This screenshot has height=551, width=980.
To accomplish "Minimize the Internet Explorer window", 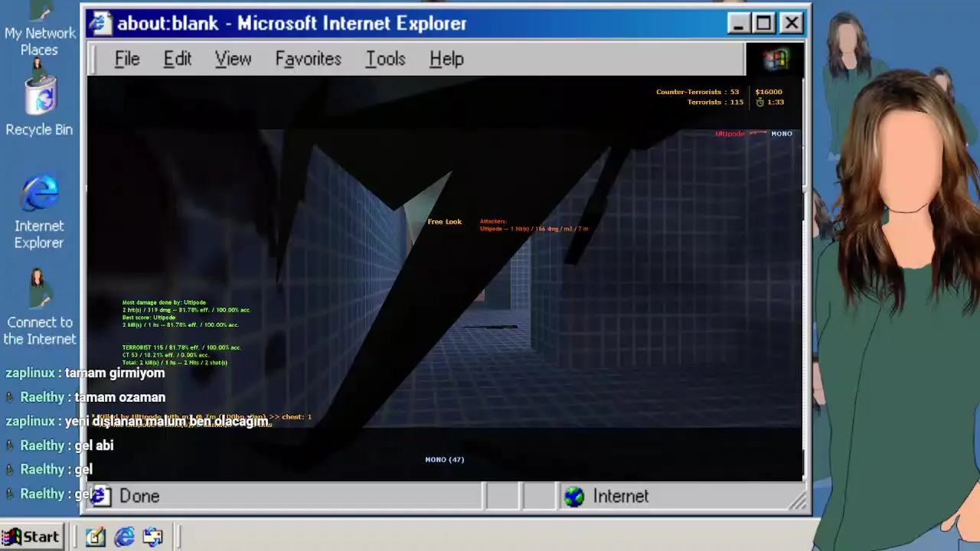I will 738,24.
